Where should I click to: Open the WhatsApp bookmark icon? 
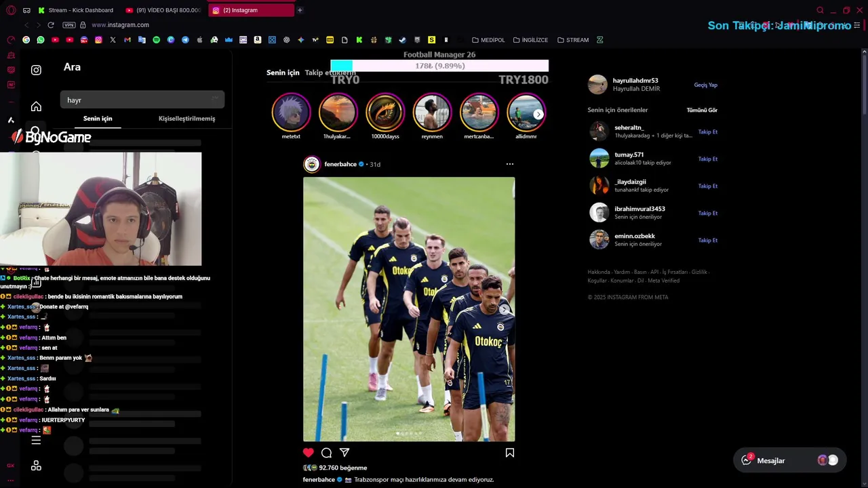pyautogui.click(x=41, y=40)
